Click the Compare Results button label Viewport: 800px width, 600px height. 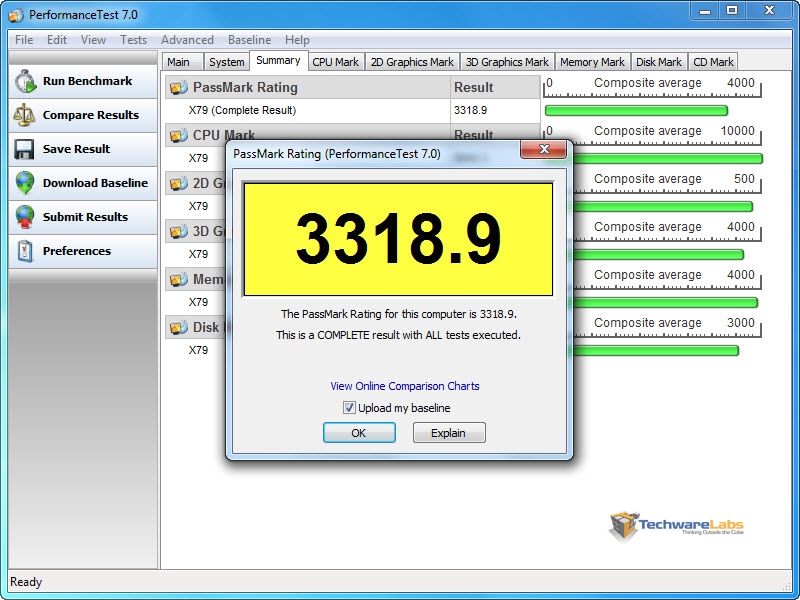coord(91,115)
